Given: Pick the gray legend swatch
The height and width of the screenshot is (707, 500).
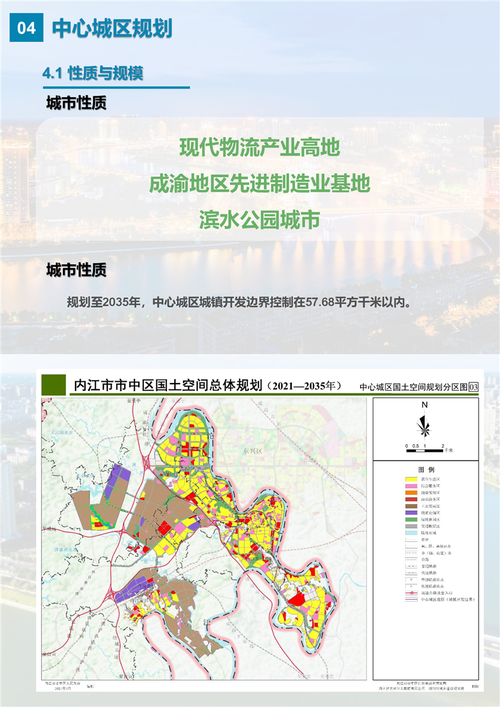Looking at the screenshot, I should point(411,526).
